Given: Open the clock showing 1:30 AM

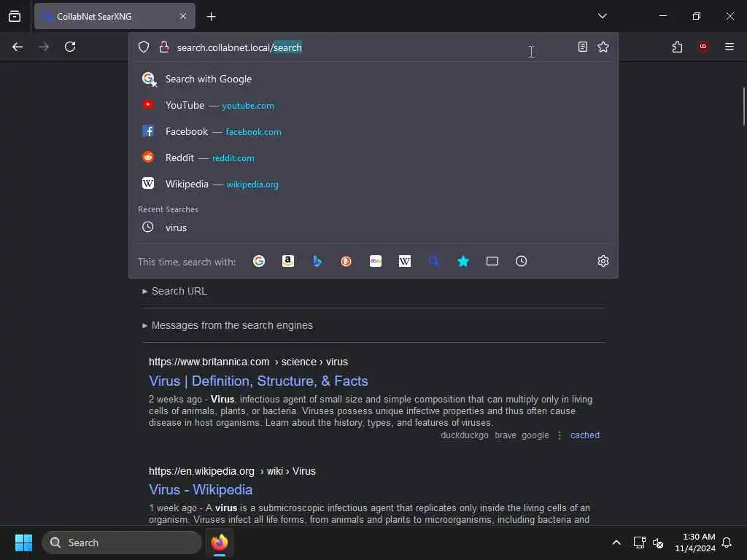Looking at the screenshot, I should [694, 542].
